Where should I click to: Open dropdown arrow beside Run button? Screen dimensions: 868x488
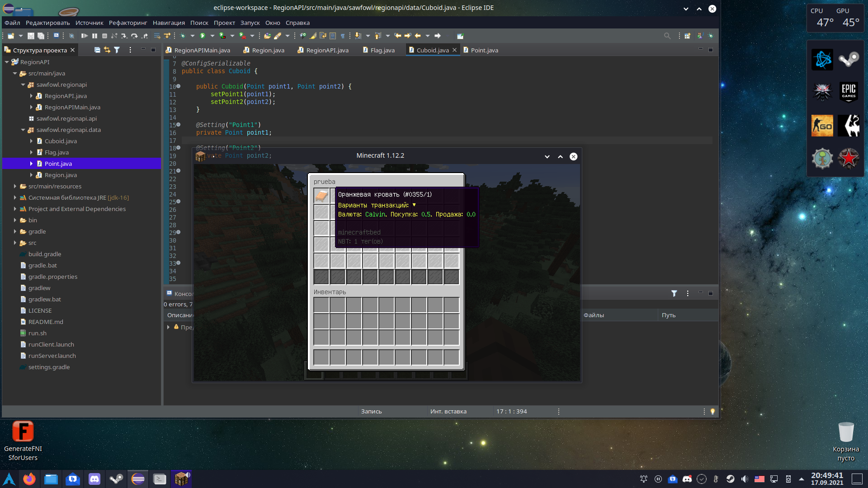tap(212, 36)
